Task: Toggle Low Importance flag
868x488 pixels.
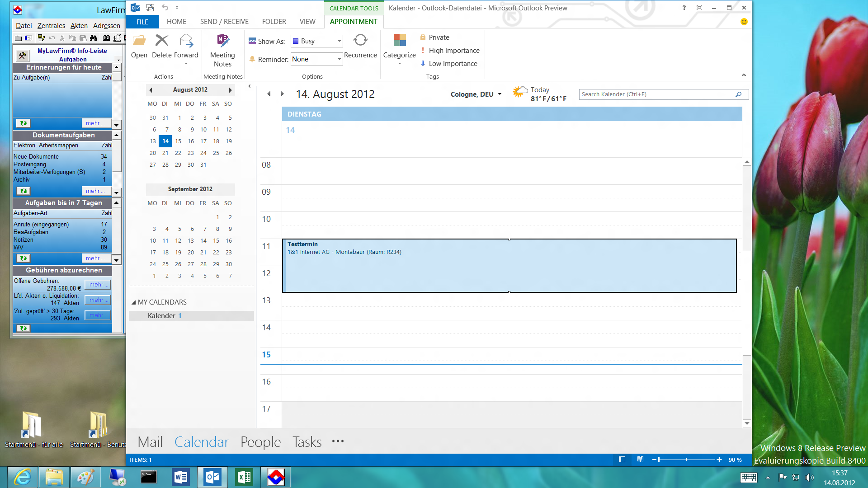Action: [449, 64]
